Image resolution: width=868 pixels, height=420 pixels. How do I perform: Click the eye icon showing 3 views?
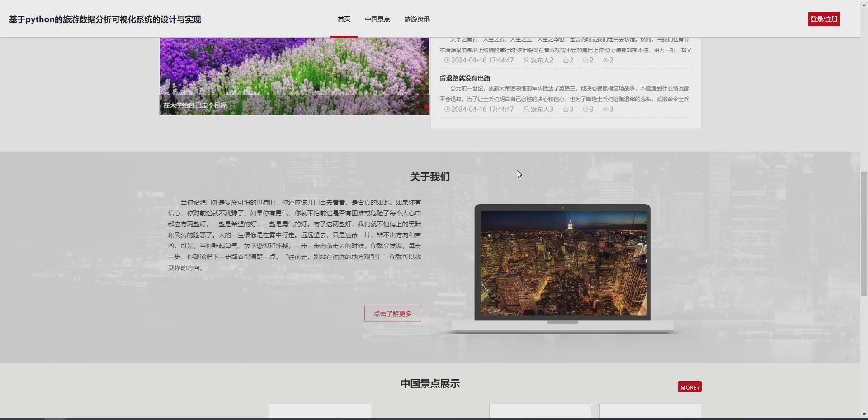[605, 109]
